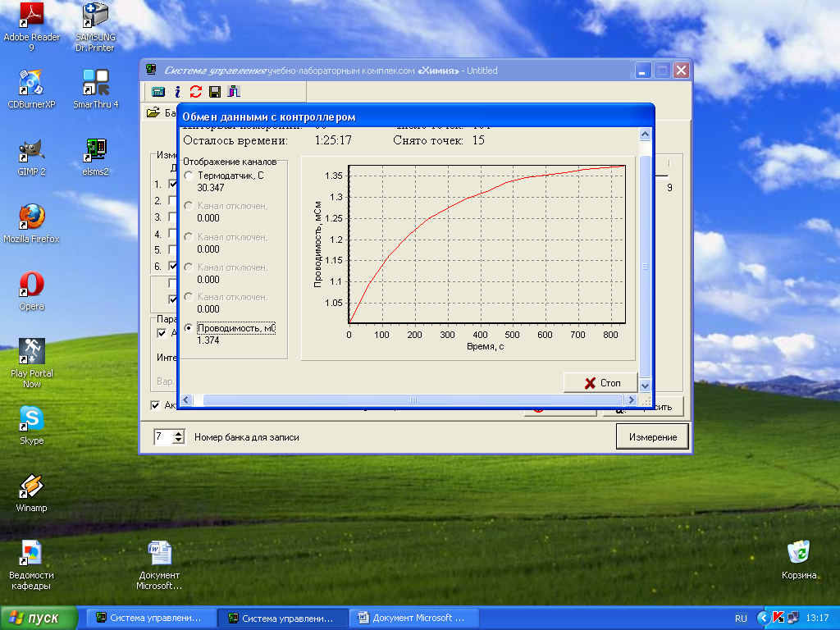Viewport: 840px width, 630px height.
Task: Click the floppy disk save icon
Action: pyautogui.click(x=215, y=92)
